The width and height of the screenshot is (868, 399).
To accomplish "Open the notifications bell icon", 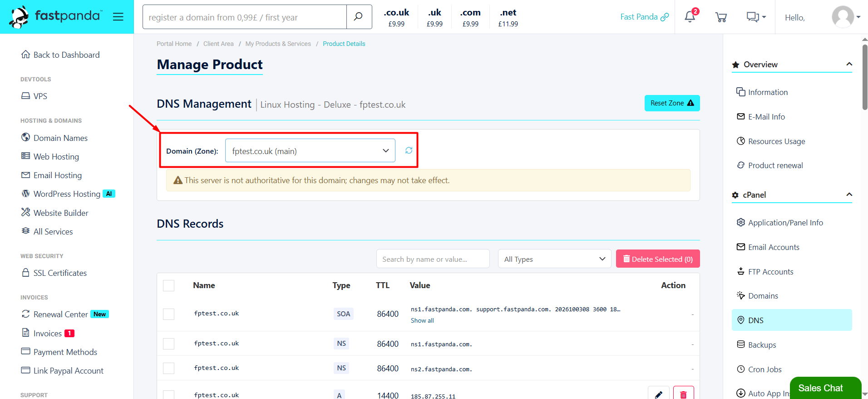I will pyautogui.click(x=690, y=17).
